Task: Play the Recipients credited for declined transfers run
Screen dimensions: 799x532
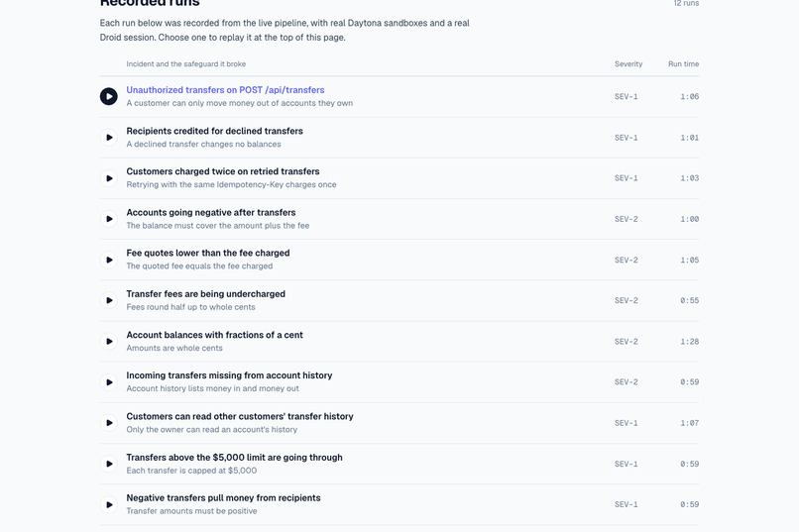Action: (108, 138)
